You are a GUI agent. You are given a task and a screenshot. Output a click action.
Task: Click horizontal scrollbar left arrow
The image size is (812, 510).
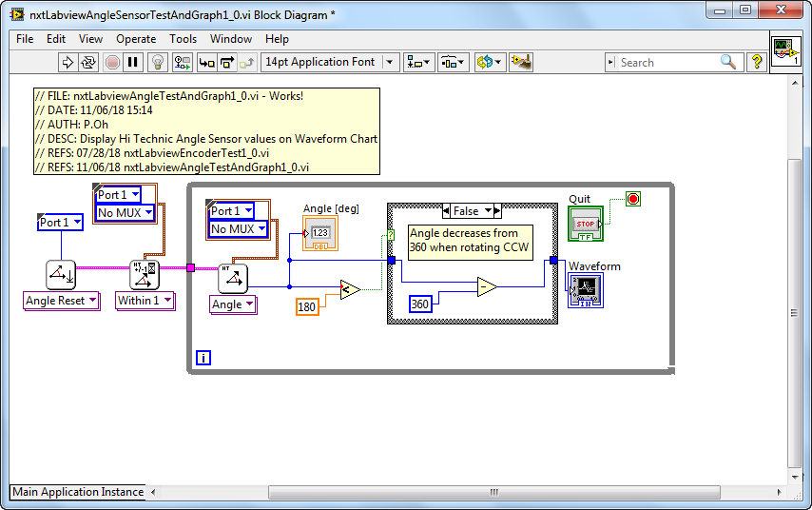pyautogui.click(x=153, y=492)
